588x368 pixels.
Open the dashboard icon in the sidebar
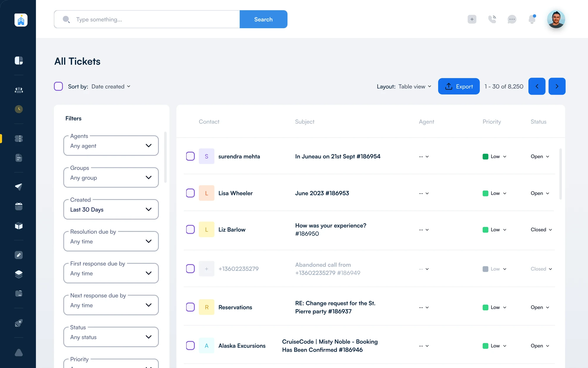pyautogui.click(x=19, y=60)
